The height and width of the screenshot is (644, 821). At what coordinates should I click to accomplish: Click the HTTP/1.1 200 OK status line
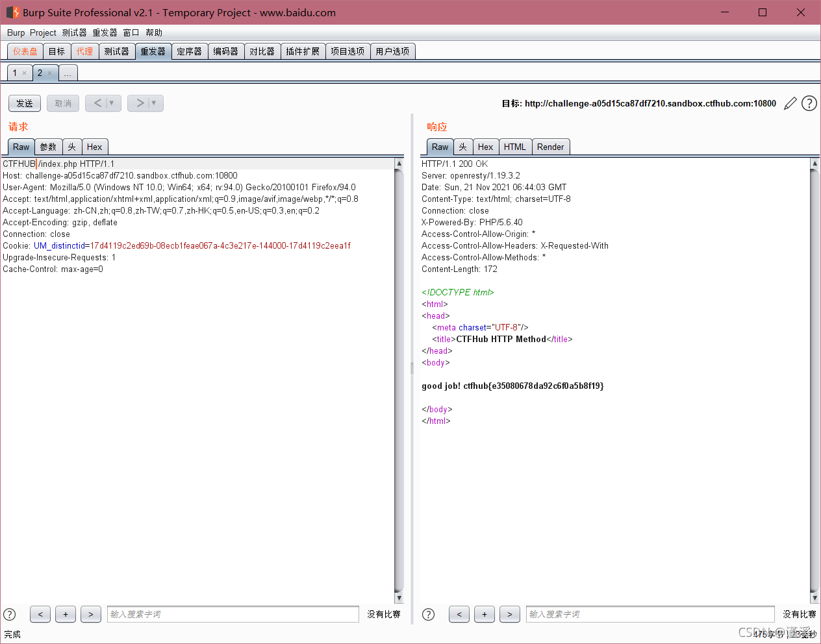point(455,164)
